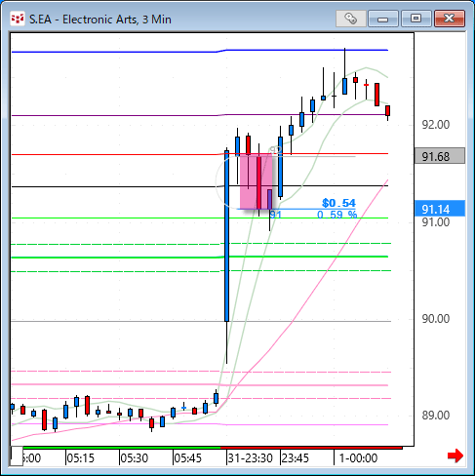
Task: Click the 91.68 gray price label
Action: point(440,156)
